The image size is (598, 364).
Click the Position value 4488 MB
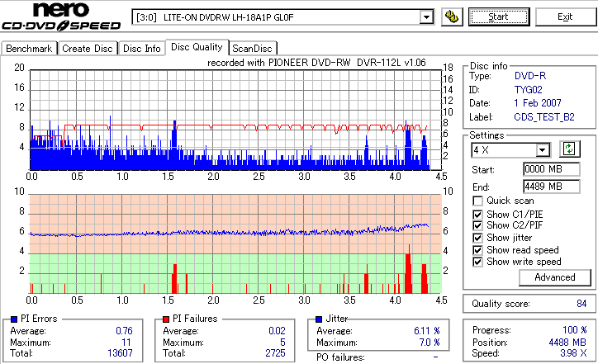tap(567, 343)
